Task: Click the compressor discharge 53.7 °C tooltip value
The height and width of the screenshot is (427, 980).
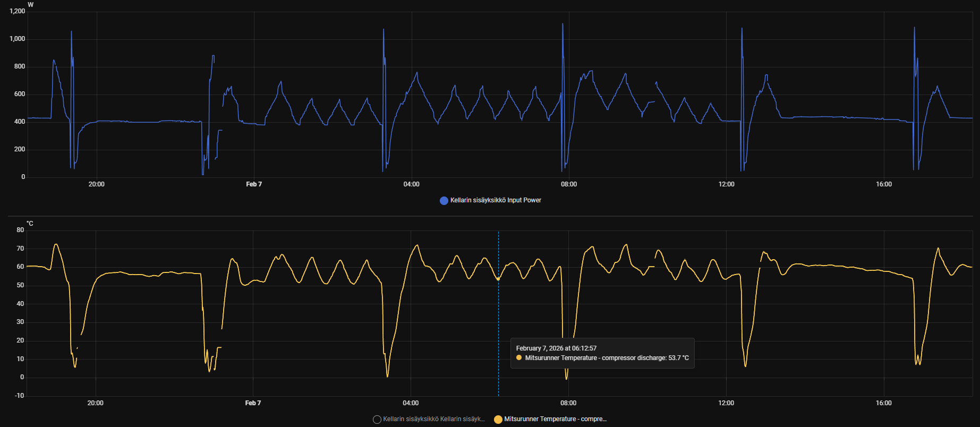Action: point(607,358)
